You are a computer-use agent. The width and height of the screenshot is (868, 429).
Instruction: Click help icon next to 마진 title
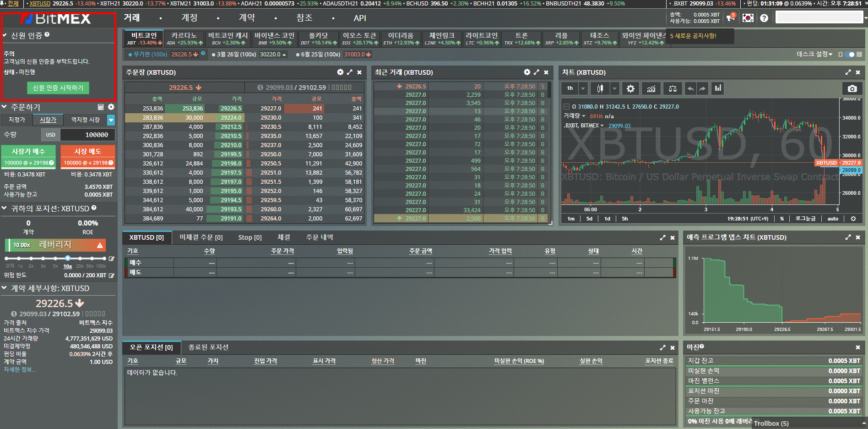tap(702, 346)
